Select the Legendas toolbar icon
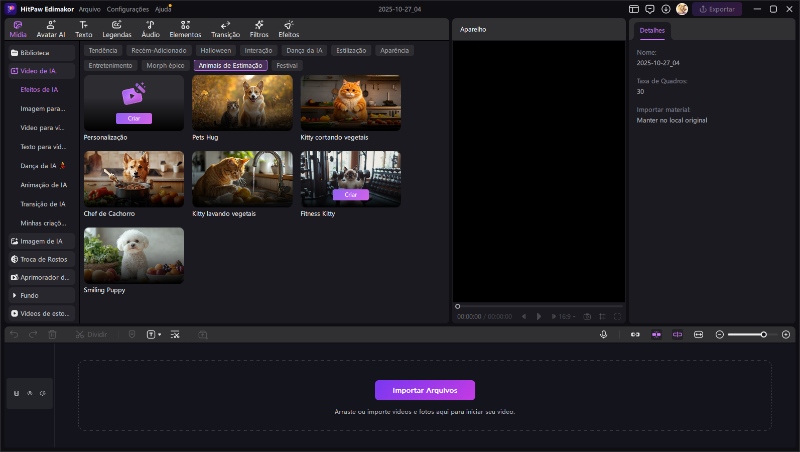Viewport: 800px width, 452px height. (x=116, y=28)
